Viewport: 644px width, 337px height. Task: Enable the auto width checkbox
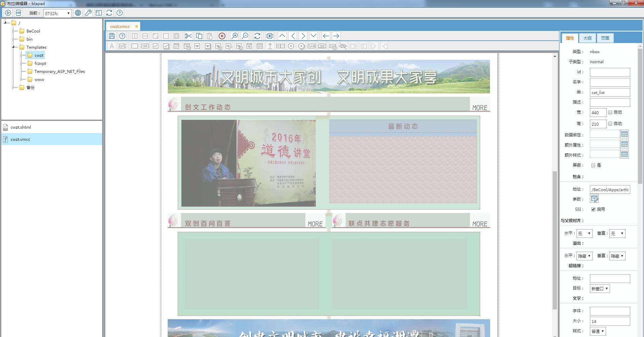point(610,112)
